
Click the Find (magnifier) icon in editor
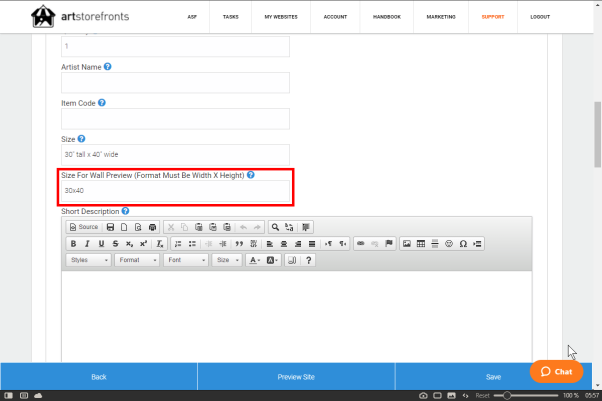point(275,227)
